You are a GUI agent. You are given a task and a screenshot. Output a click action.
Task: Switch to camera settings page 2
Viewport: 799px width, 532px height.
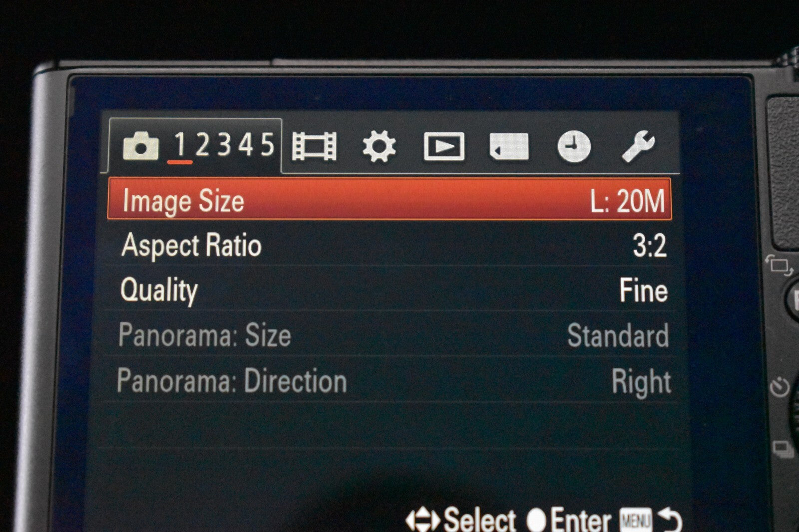tap(203, 145)
